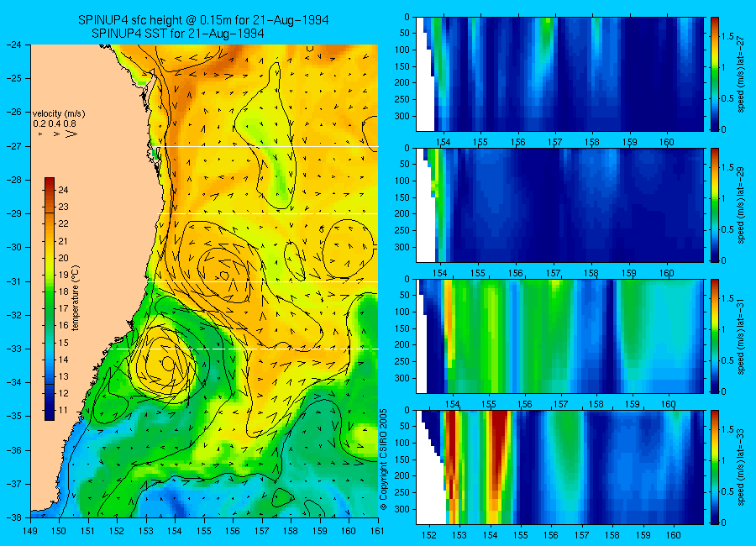Screen dimensions: 756x546
Task: Click the speed color bar for lat=-27
Action: [x=715, y=74]
